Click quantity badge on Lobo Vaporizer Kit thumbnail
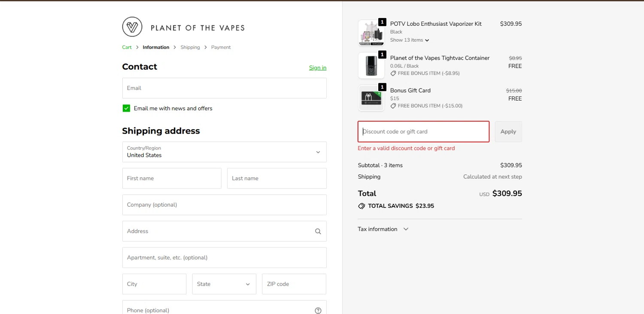The image size is (644, 314). pos(382,22)
